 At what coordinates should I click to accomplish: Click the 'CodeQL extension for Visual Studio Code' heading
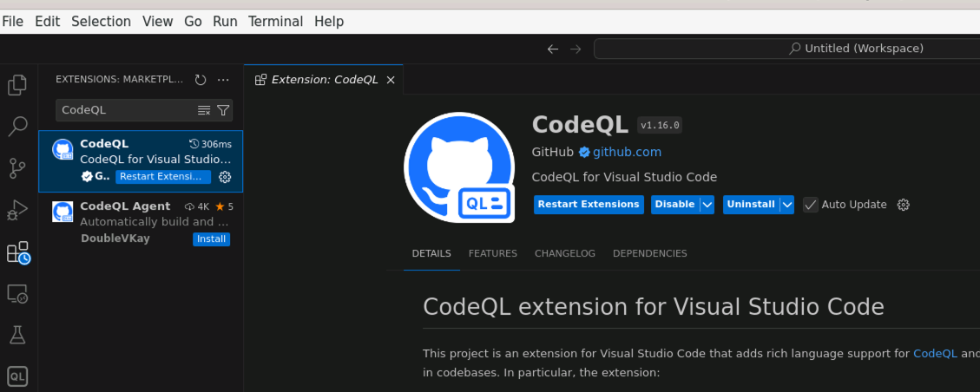653,307
